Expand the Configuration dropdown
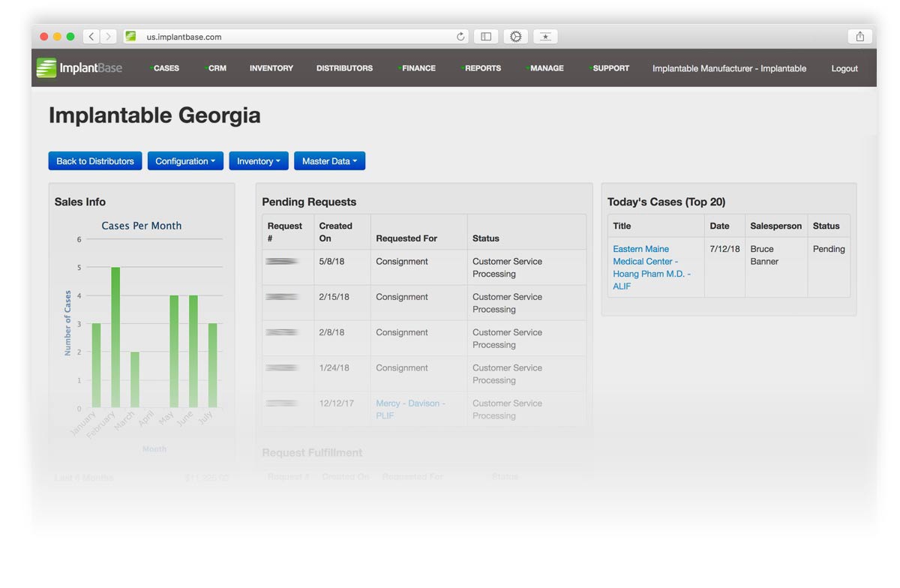The height and width of the screenshot is (588, 900). click(185, 161)
